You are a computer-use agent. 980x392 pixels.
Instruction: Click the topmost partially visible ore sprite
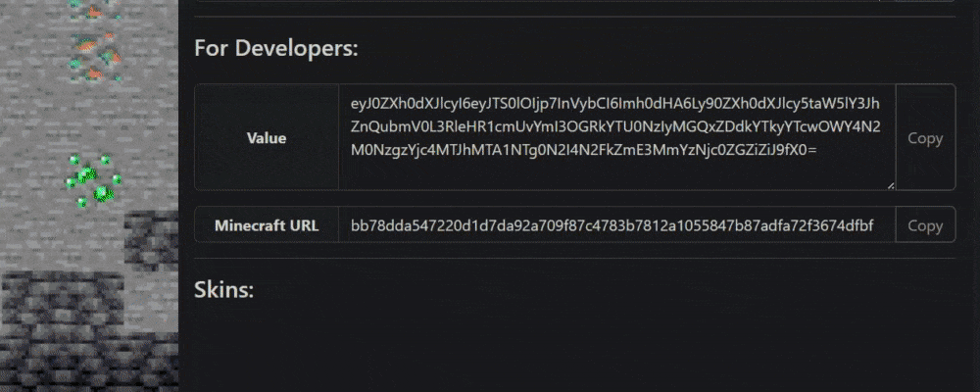click(94, 10)
